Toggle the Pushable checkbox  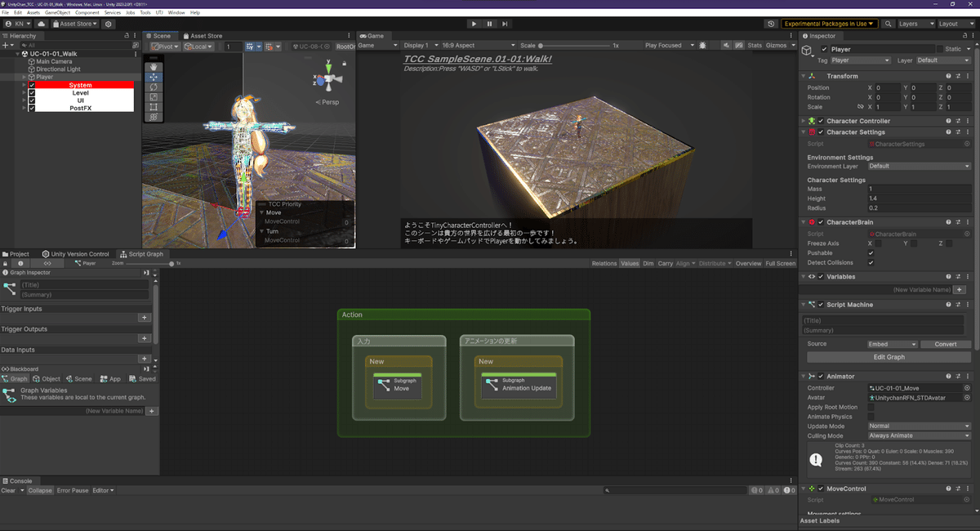click(x=871, y=253)
